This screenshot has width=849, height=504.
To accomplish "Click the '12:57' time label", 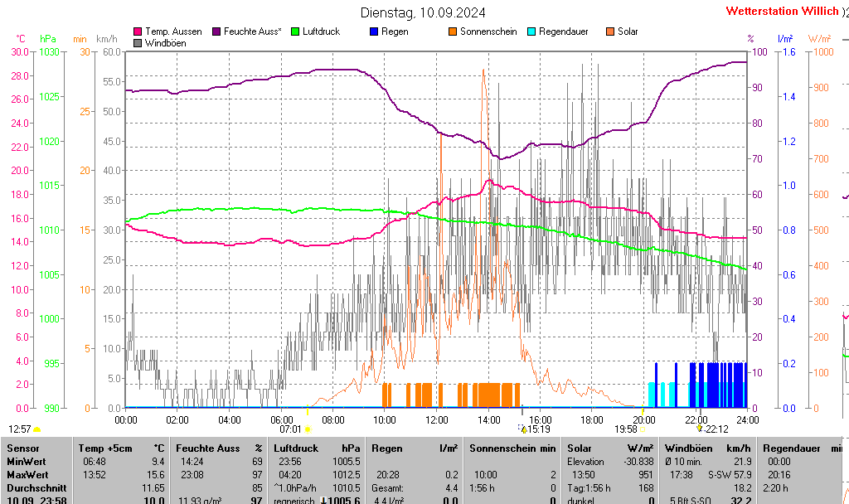I will tap(20, 429).
